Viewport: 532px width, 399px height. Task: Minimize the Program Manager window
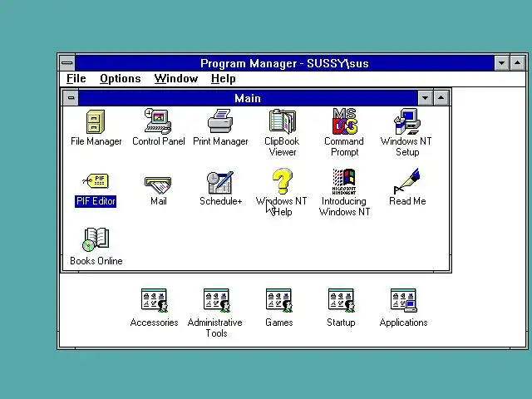click(x=502, y=63)
